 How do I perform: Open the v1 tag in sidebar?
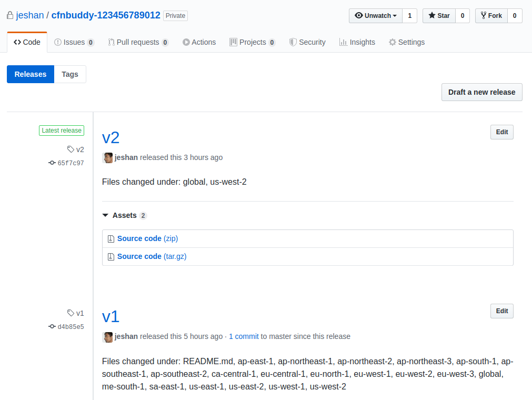point(76,313)
